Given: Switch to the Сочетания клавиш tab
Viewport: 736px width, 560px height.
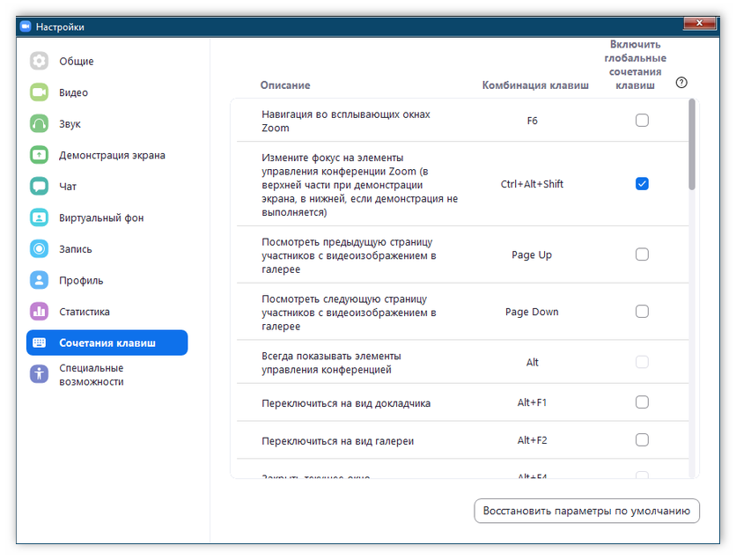Looking at the screenshot, I should [x=107, y=343].
